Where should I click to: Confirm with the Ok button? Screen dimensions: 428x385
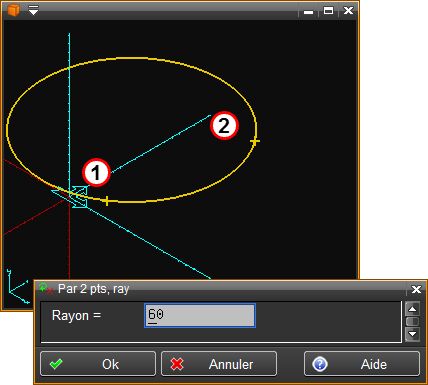[x=98, y=364]
